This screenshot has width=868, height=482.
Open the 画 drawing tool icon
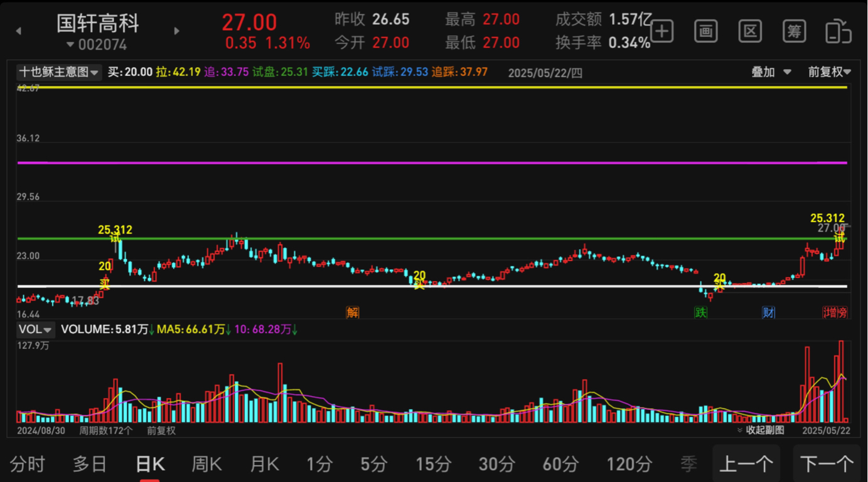click(706, 31)
